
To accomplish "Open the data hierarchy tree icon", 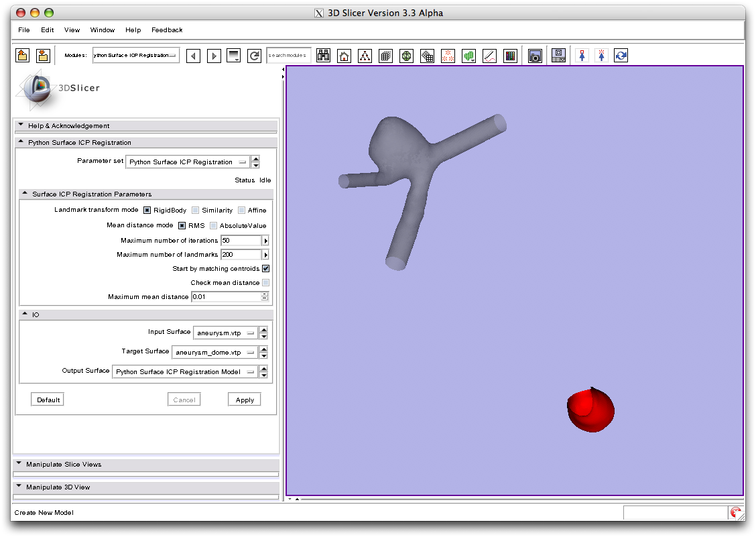I will pyautogui.click(x=365, y=56).
